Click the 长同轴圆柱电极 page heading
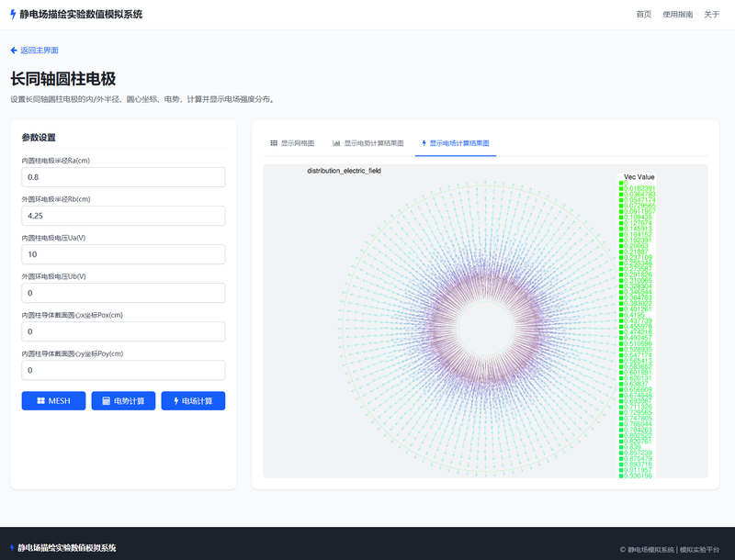 click(x=63, y=79)
